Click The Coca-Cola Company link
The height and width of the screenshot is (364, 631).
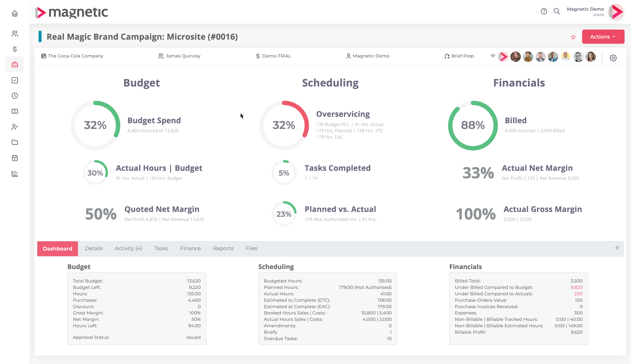click(75, 56)
